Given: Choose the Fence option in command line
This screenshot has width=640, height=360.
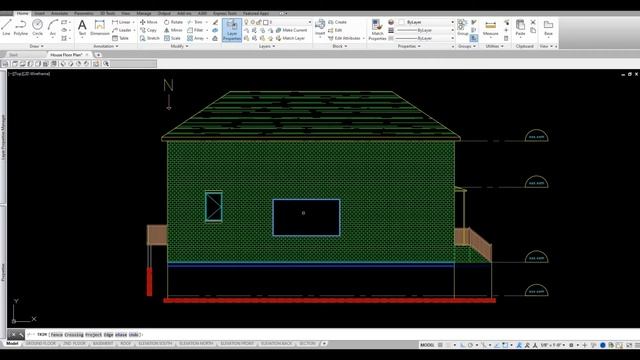Looking at the screenshot, I should [x=57, y=335].
